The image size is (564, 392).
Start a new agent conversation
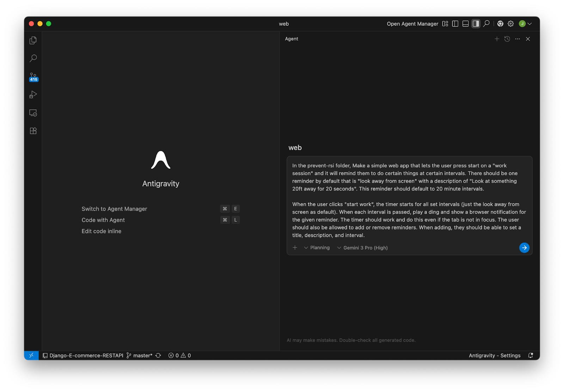click(497, 39)
